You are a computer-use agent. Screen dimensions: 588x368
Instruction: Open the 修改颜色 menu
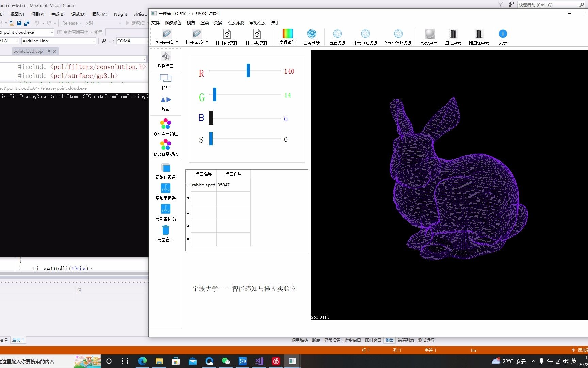pyautogui.click(x=173, y=22)
